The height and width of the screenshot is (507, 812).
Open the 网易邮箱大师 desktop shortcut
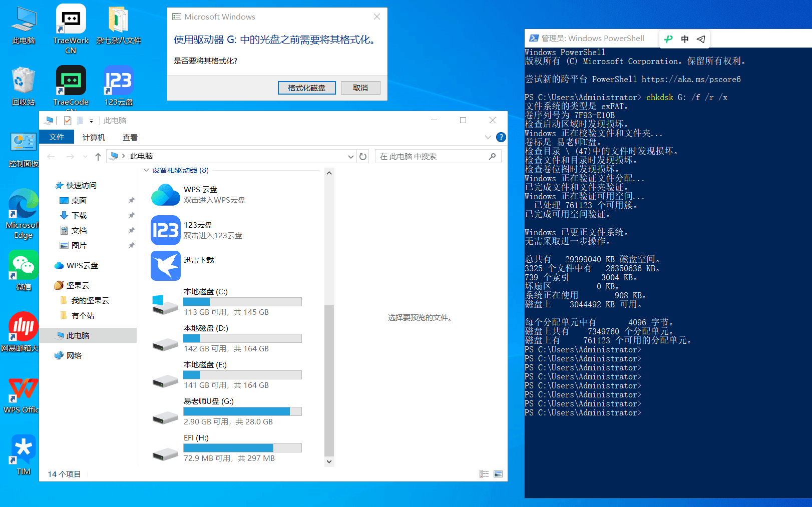pyautogui.click(x=20, y=331)
